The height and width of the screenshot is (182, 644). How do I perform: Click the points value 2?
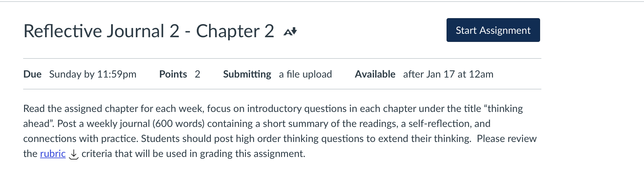coord(197,74)
